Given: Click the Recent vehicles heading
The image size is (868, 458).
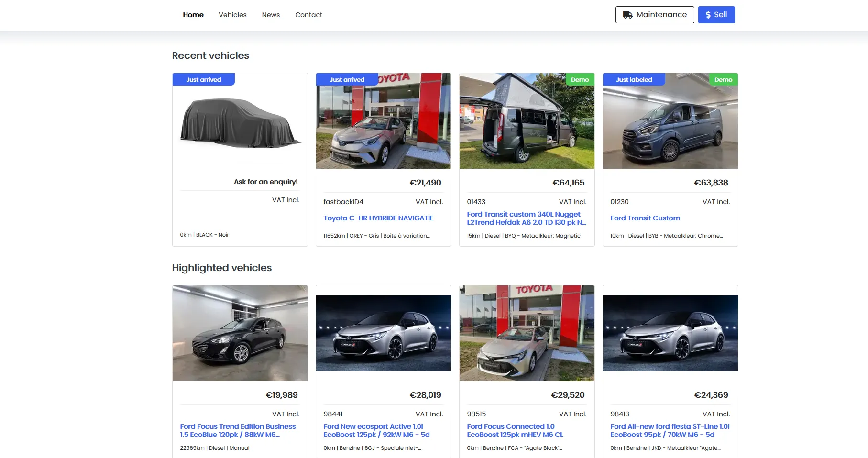Looking at the screenshot, I should coord(210,55).
